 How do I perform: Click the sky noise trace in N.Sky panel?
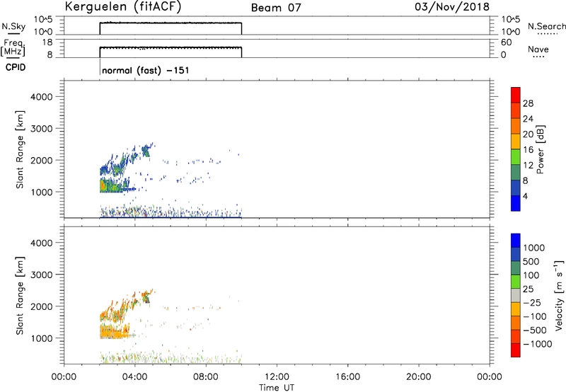coord(171,23)
